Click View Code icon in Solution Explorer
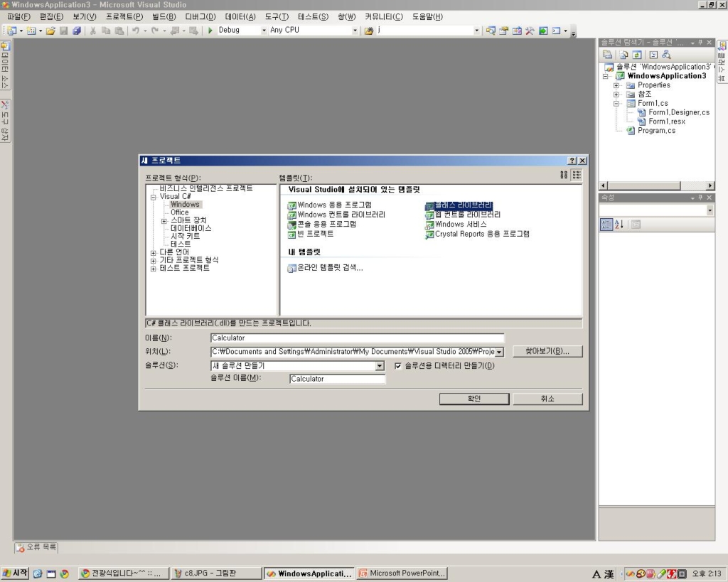 653,55
